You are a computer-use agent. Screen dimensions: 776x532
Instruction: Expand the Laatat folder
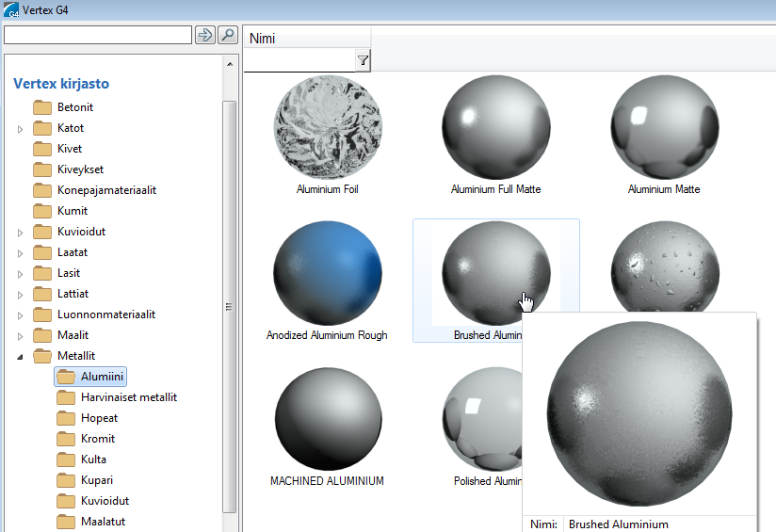(x=20, y=253)
